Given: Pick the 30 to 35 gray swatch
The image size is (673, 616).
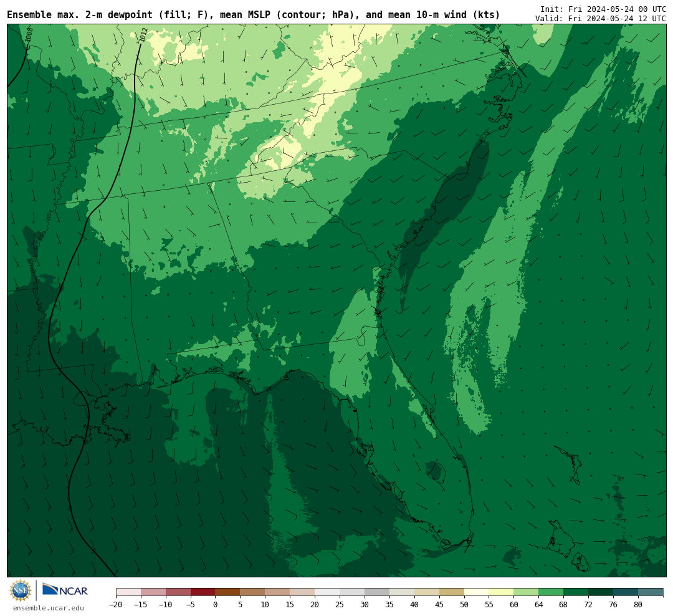Looking at the screenshot, I should click(377, 592).
